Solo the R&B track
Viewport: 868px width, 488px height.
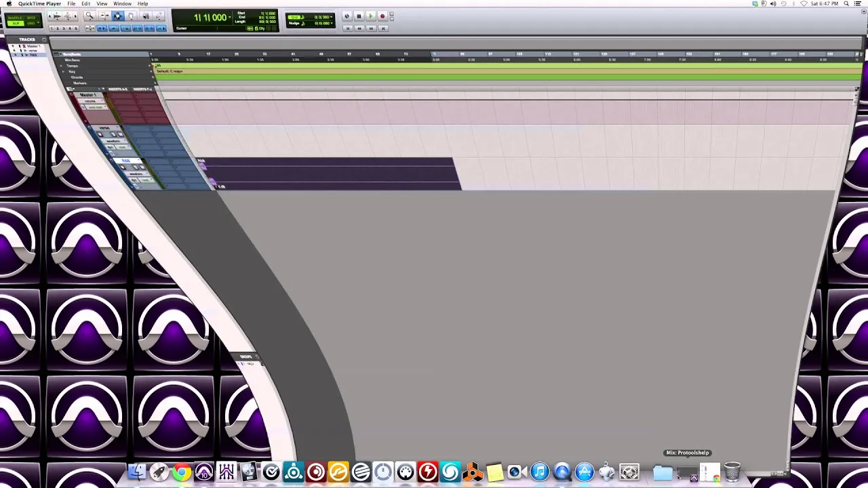(x=136, y=167)
